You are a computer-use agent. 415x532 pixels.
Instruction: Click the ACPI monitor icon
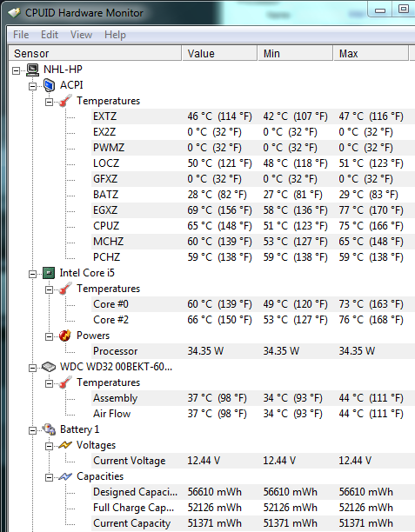click(50, 85)
